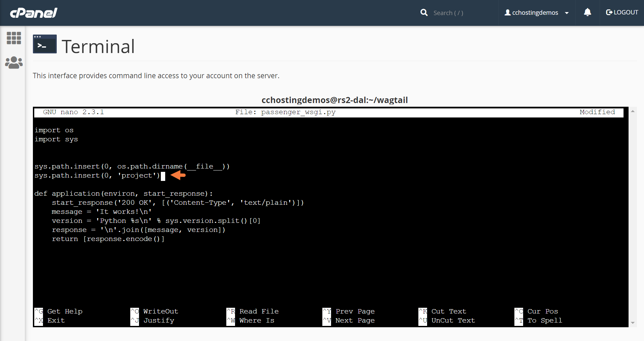Image resolution: width=644 pixels, height=341 pixels.
Task: Click the ^X Exit shortcut in nano
Action: tap(50, 321)
